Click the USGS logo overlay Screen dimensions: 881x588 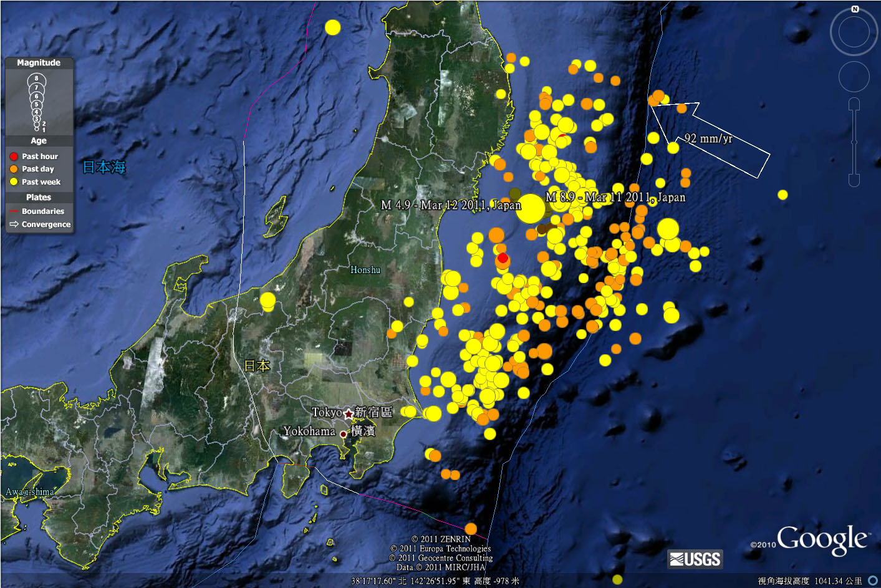click(x=695, y=559)
